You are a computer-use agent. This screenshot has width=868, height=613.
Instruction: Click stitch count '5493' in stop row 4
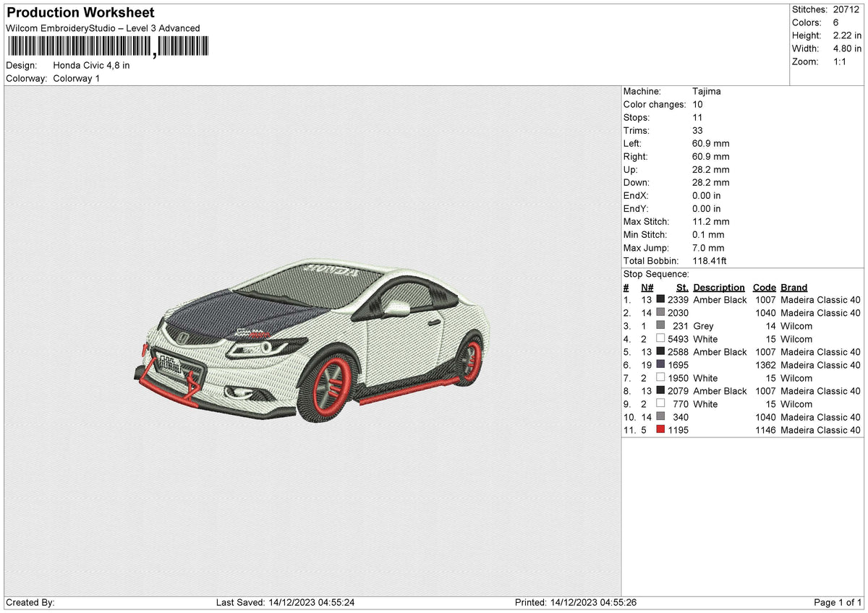pyautogui.click(x=678, y=338)
